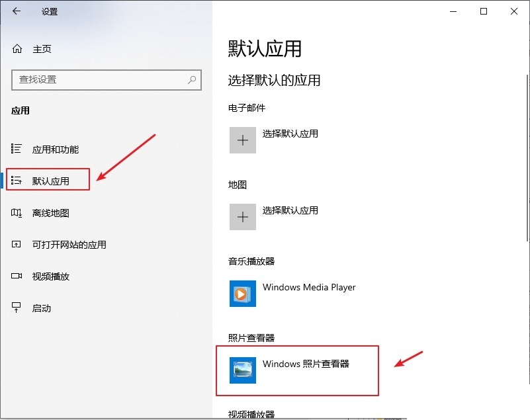Click the 应用和功能 list icon

[17, 149]
